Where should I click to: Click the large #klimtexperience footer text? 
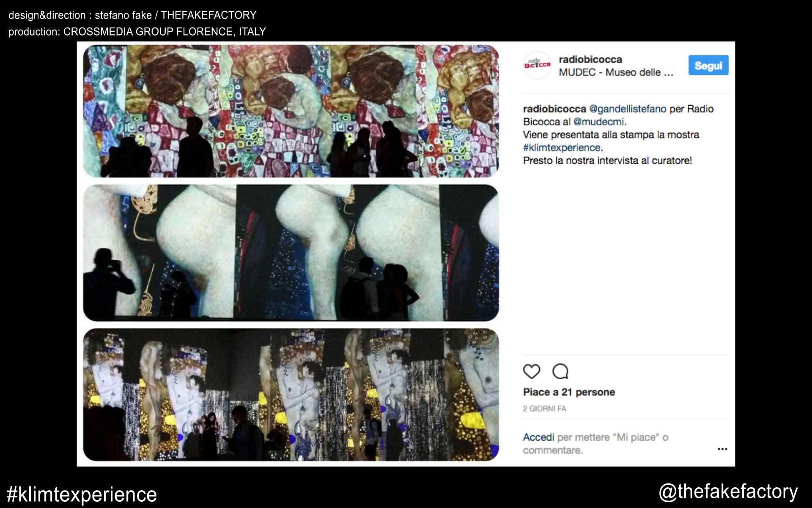(x=82, y=494)
